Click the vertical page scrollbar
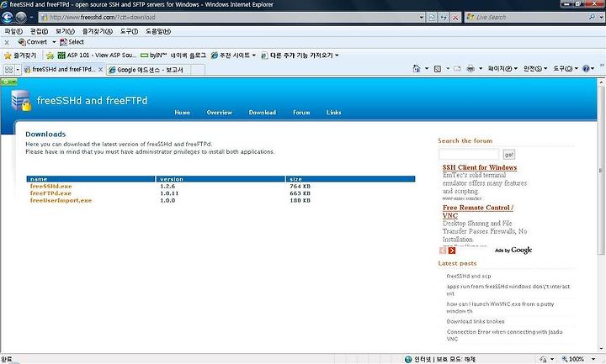Viewport: 606px width, 364px height. tap(601, 170)
